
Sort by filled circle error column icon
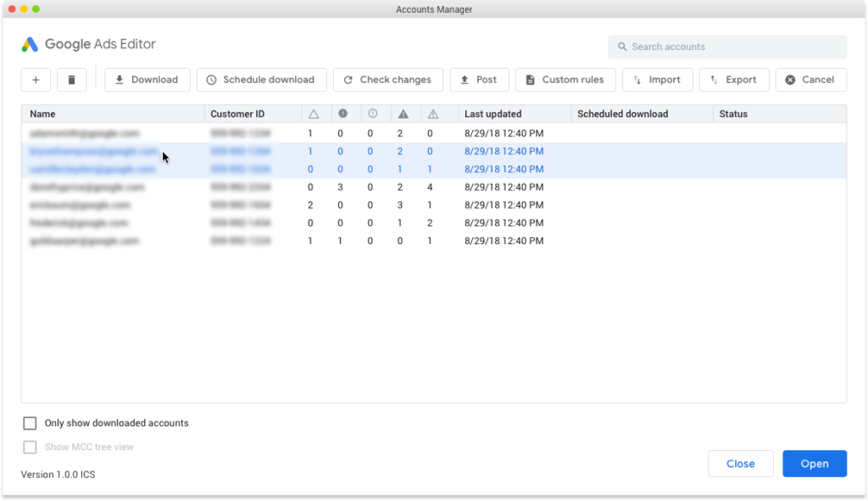(343, 114)
